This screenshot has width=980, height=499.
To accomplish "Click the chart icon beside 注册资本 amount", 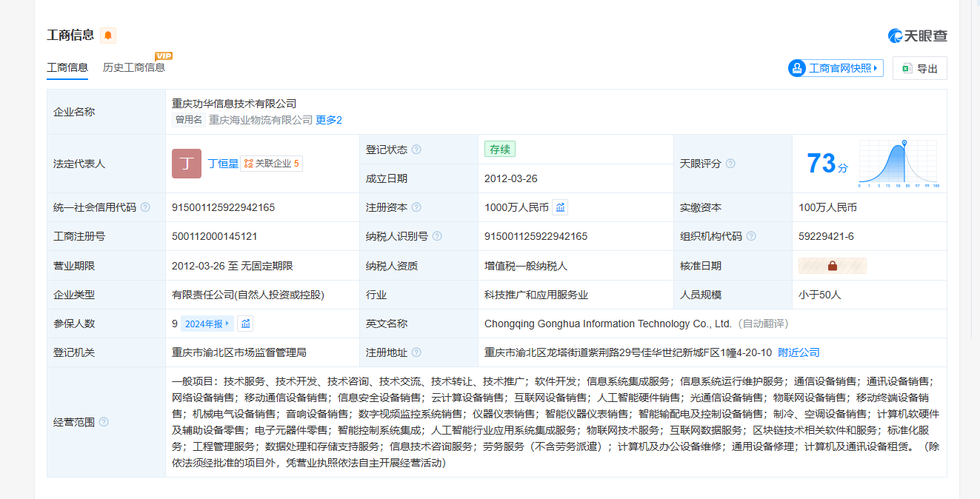I will pos(560,207).
